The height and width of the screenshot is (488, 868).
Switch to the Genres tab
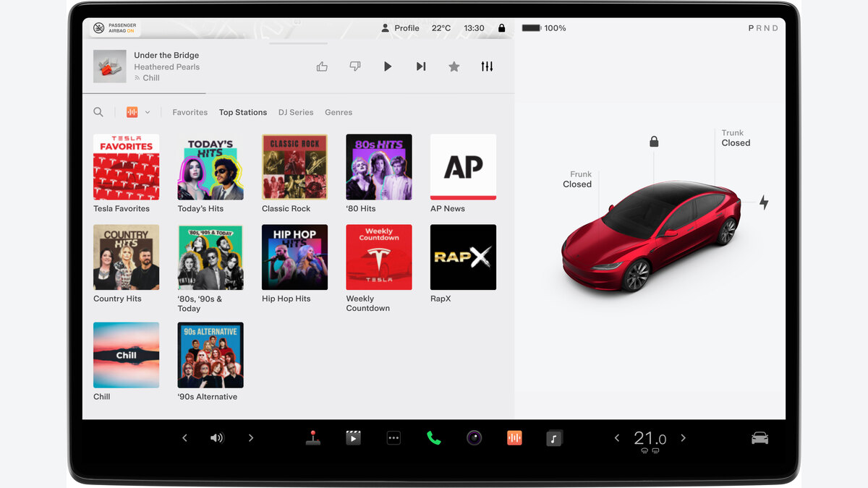(x=339, y=112)
